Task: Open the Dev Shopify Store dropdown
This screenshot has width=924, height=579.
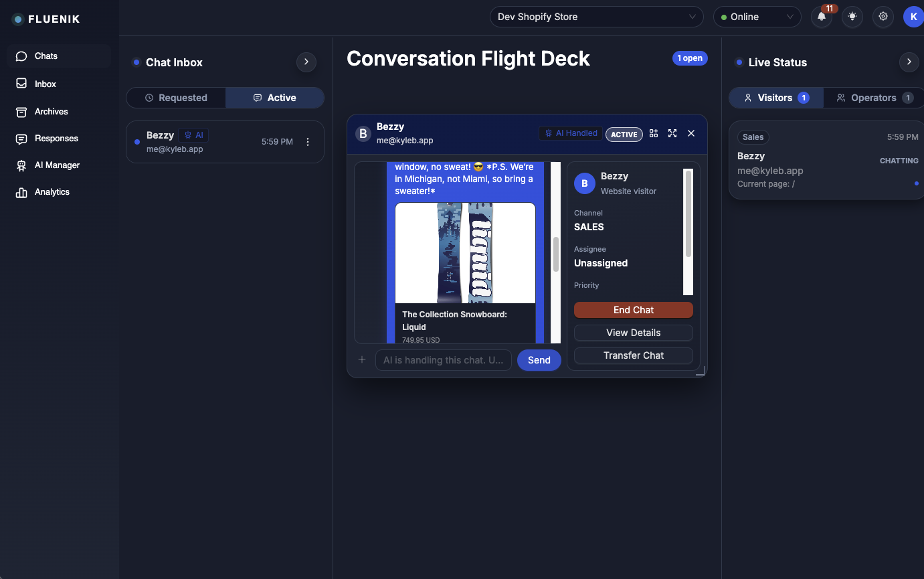Action: (x=595, y=16)
